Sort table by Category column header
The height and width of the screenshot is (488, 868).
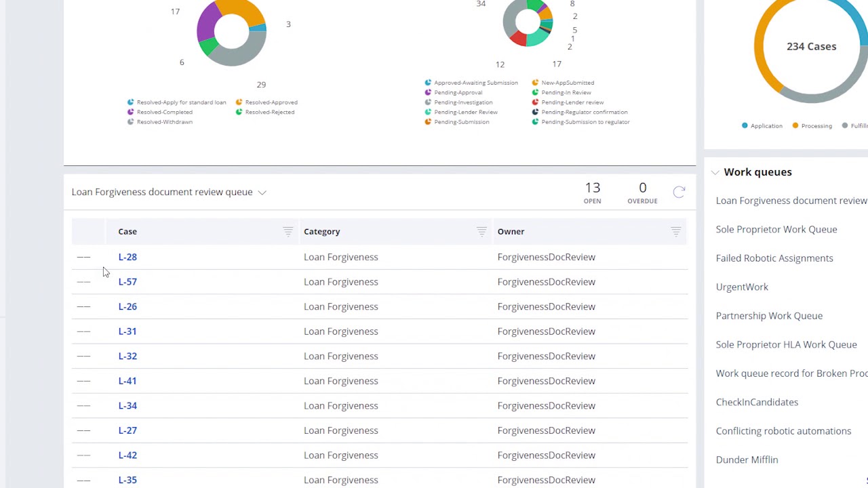coord(322,232)
